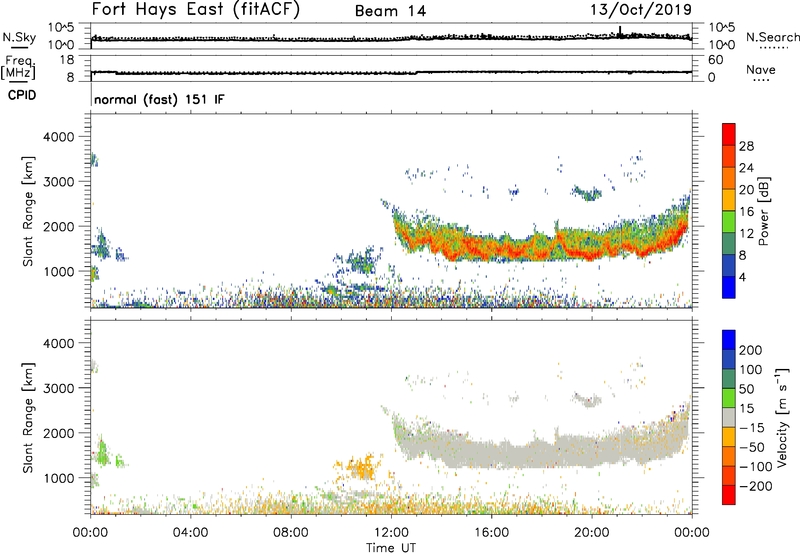The width and height of the screenshot is (800, 554).
Task: Click the blue bottom of Power color bar
Action: tap(729, 287)
